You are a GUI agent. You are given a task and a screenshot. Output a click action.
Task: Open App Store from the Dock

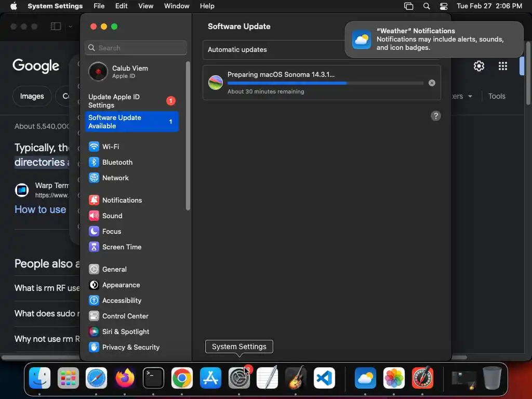click(210, 378)
